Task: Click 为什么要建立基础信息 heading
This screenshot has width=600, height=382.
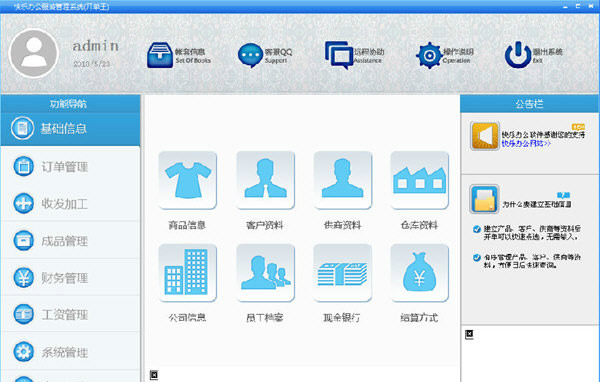Action: 537,205
